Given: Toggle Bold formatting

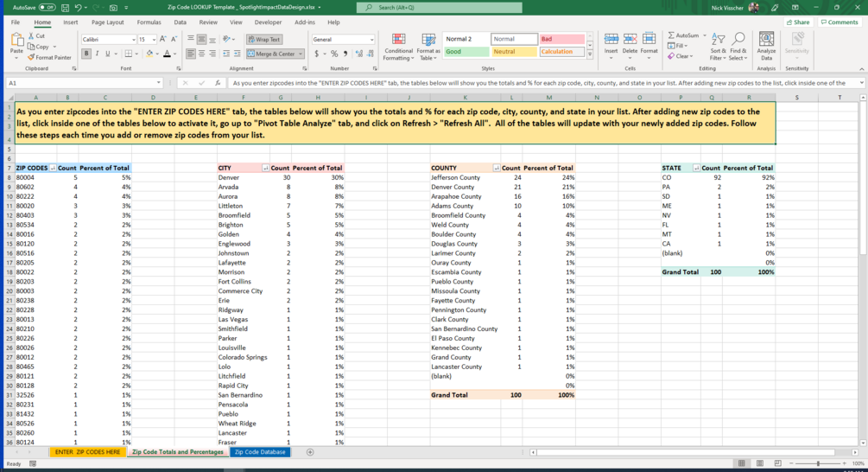Looking at the screenshot, I should point(86,54).
